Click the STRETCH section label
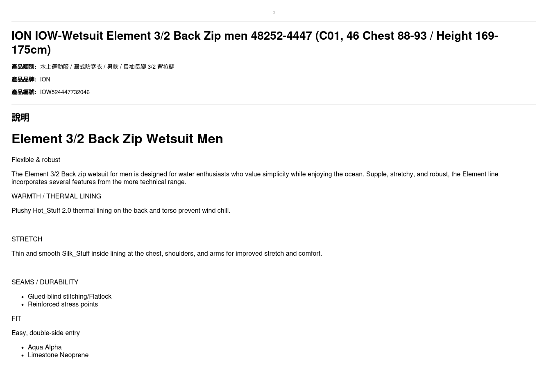This screenshot has height=392, width=544. coord(27,239)
